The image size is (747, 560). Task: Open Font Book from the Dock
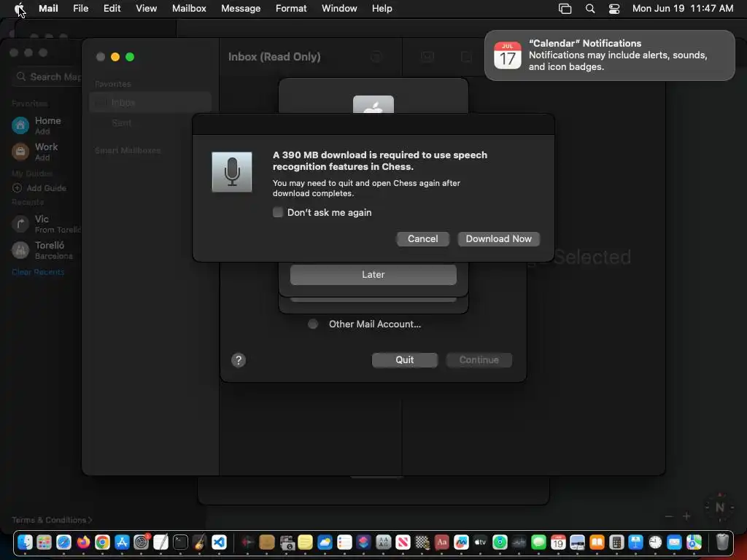coord(384,542)
